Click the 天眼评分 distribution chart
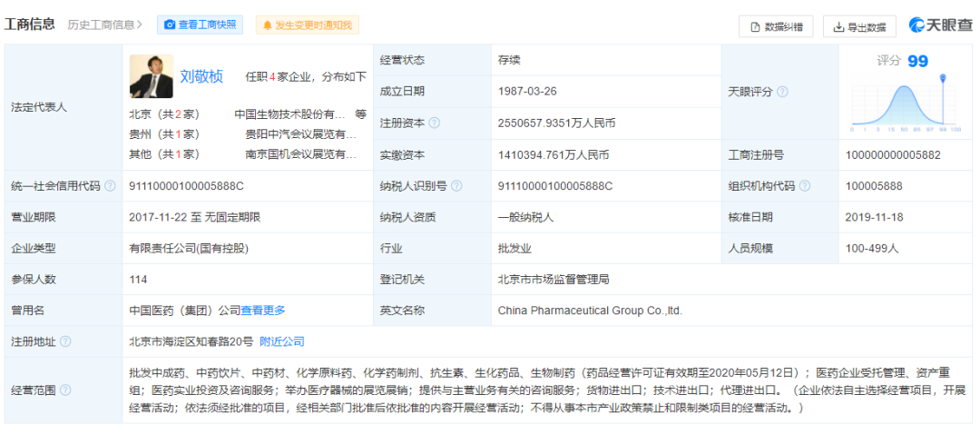 (905, 102)
